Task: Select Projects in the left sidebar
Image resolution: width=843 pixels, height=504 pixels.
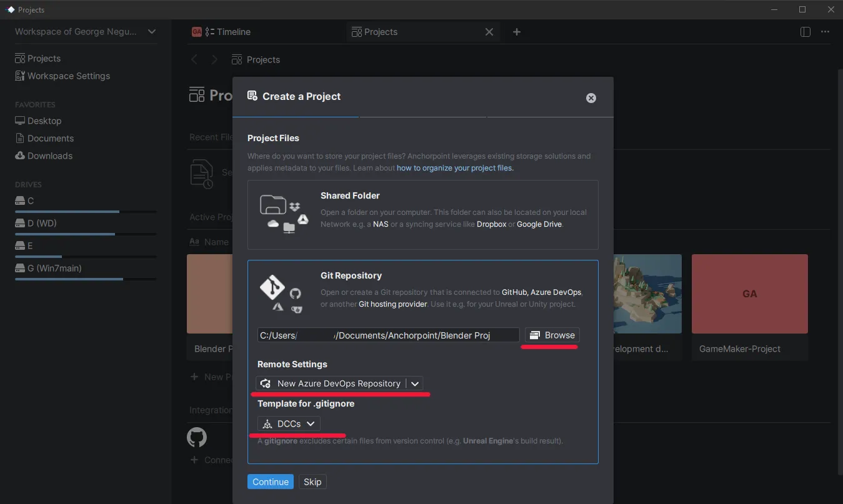Action: [43, 58]
